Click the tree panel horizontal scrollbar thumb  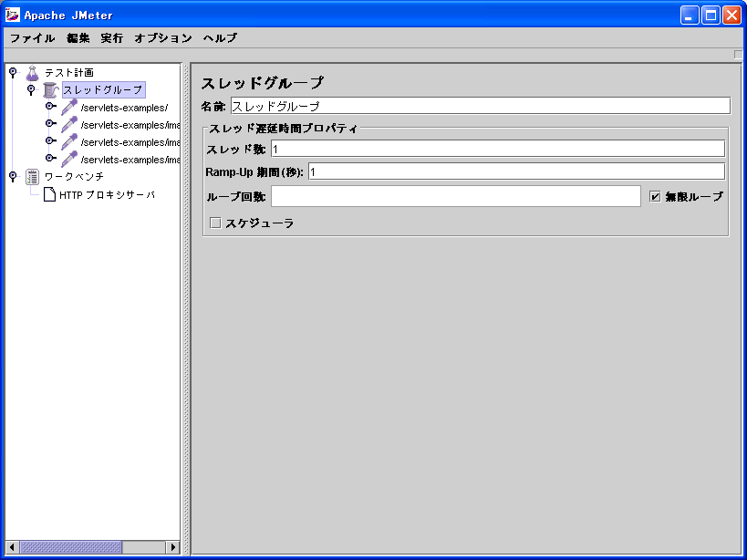pos(70,547)
